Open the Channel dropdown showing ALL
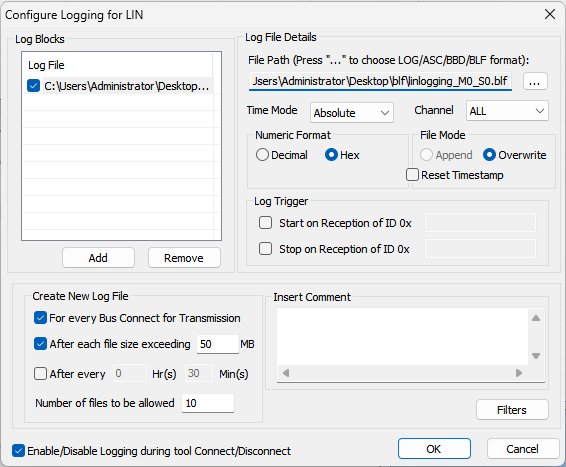 click(507, 111)
